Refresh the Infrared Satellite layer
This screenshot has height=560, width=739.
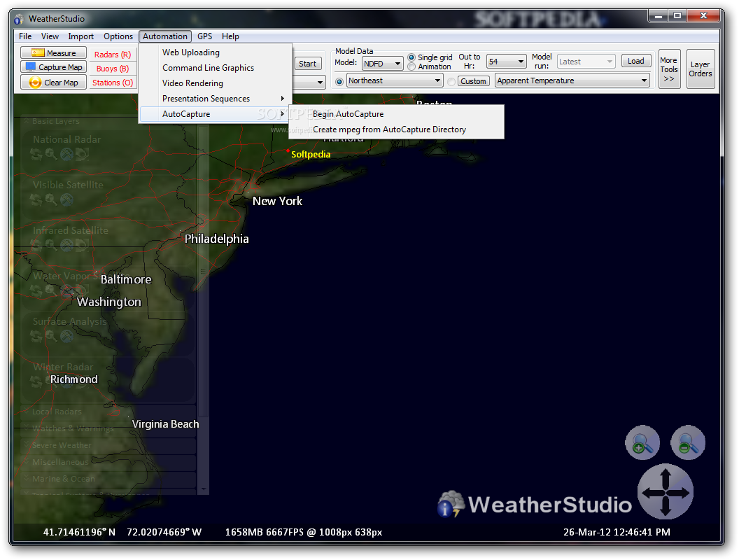[36, 245]
